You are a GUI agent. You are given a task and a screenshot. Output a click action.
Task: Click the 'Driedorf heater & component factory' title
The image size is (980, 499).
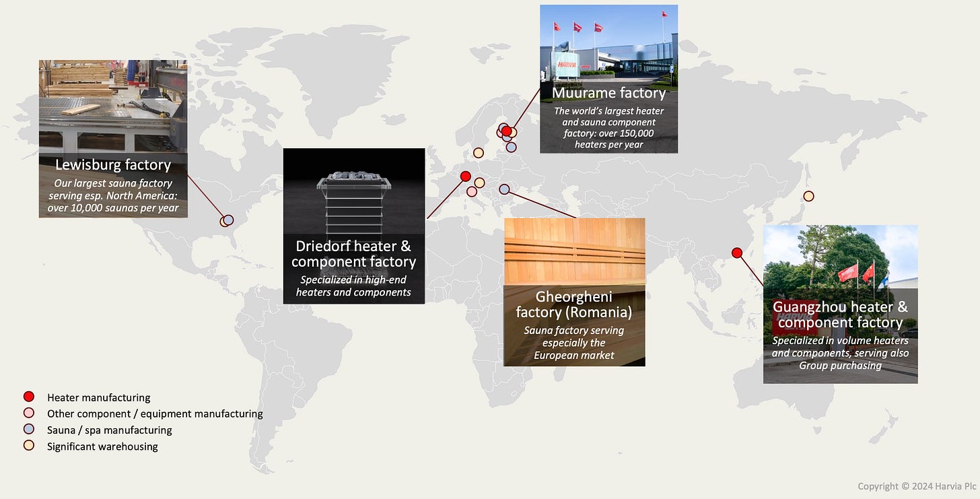pos(354,254)
